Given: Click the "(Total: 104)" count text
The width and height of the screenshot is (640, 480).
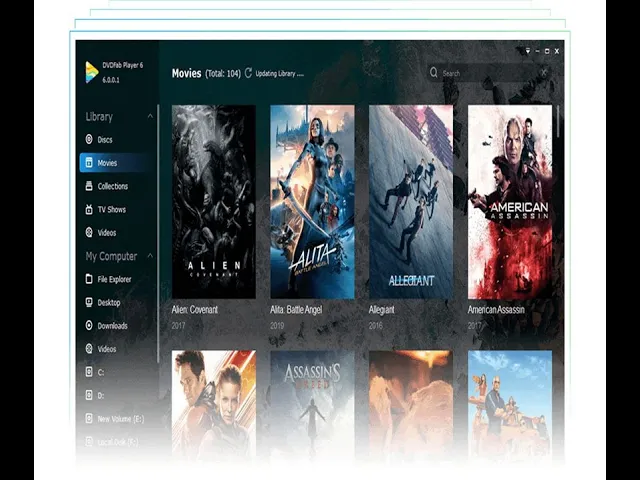Looking at the screenshot, I should pyautogui.click(x=223, y=74).
